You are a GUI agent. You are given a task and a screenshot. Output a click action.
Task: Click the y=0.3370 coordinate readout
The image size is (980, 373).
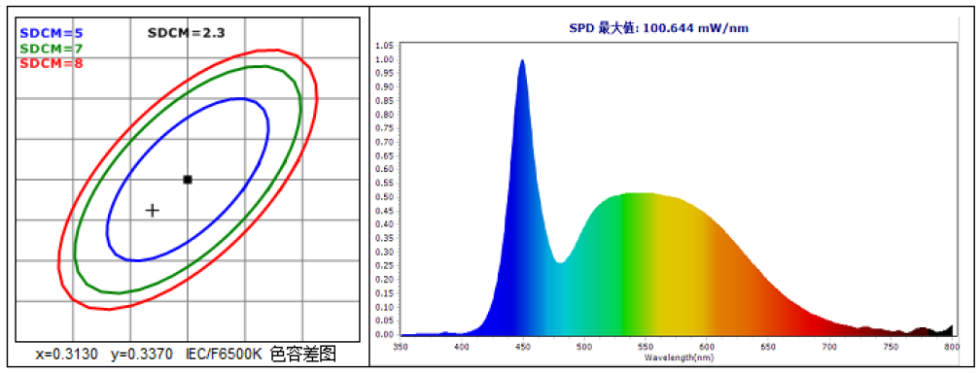[141, 355]
